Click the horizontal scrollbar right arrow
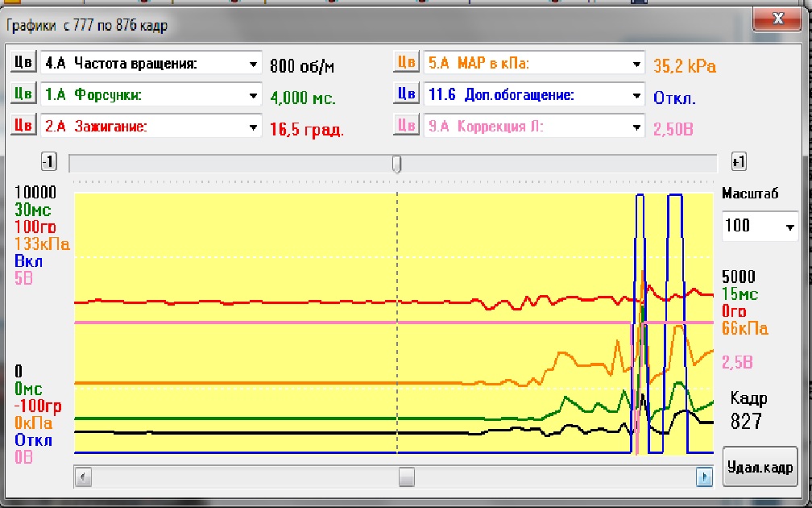 click(705, 477)
